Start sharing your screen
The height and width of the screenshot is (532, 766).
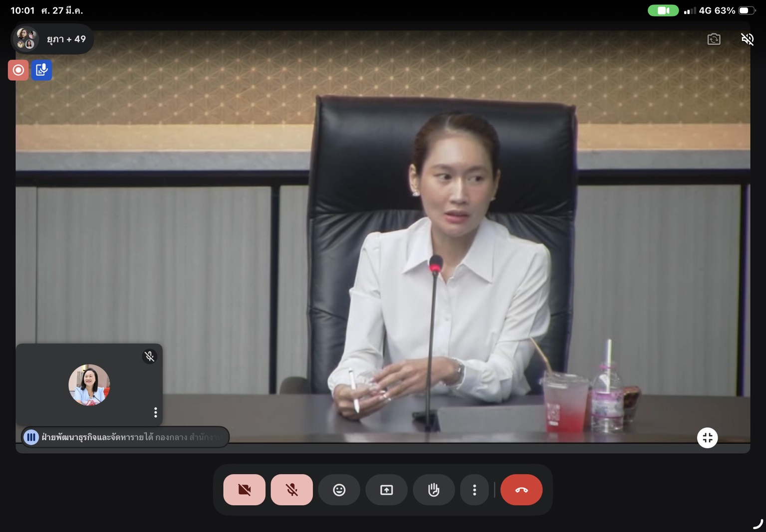(x=386, y=490)
